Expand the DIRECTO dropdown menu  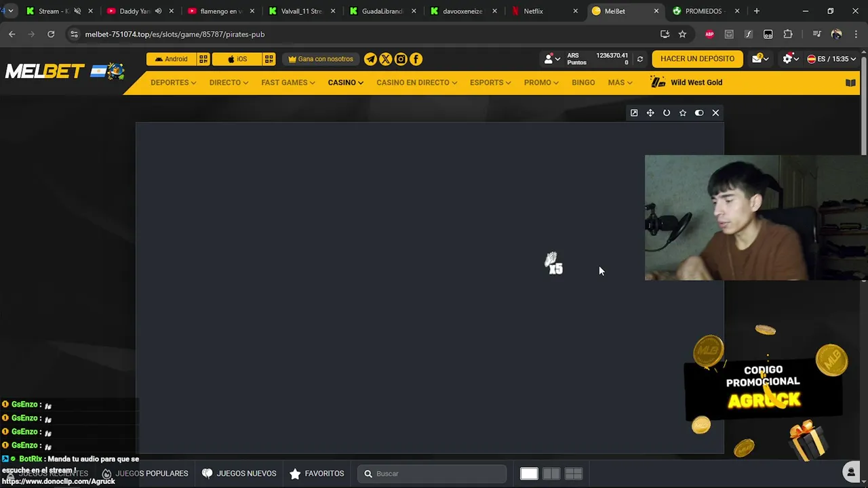[x=229, y=83]
